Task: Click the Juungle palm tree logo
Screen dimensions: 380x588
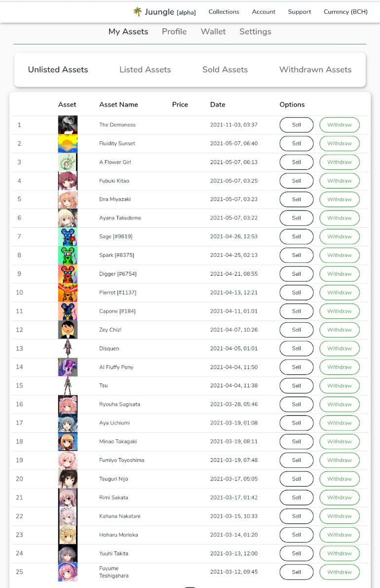Action: click(x=137, y=12)
